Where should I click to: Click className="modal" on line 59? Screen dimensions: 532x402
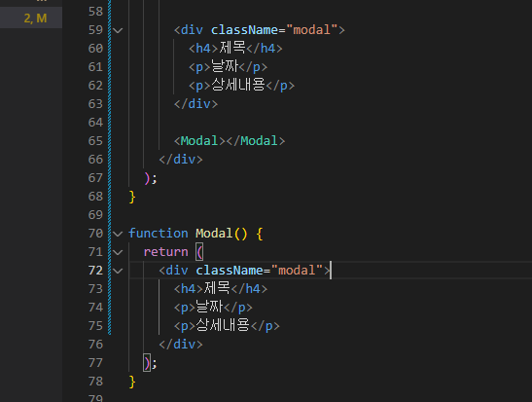click(x=274, y=30)
